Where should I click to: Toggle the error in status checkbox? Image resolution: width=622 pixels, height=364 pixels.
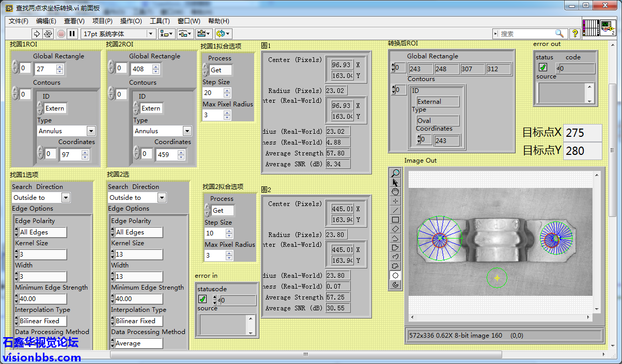(x=203, y=299)
